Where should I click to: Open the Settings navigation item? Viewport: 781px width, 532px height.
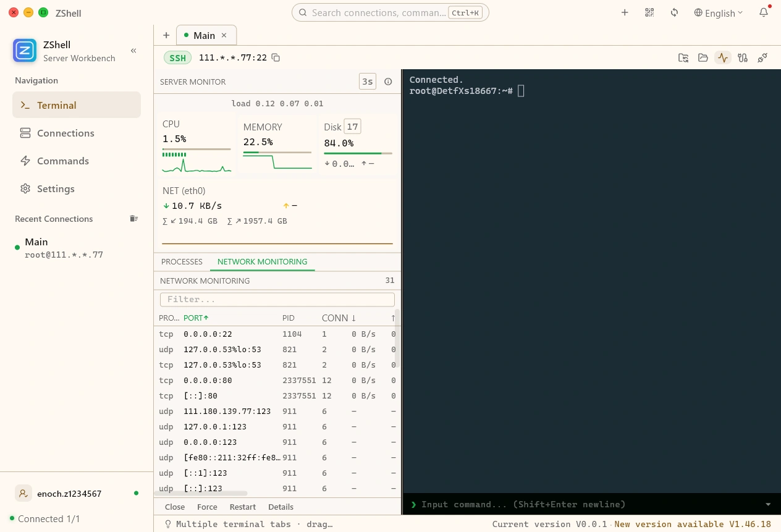click(77, 188)
